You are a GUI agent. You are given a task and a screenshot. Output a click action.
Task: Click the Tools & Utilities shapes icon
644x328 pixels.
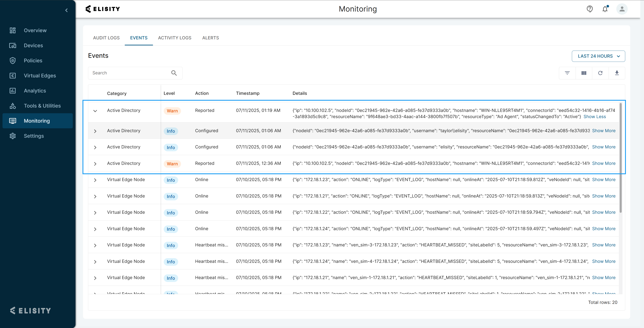tap(13, 106)
